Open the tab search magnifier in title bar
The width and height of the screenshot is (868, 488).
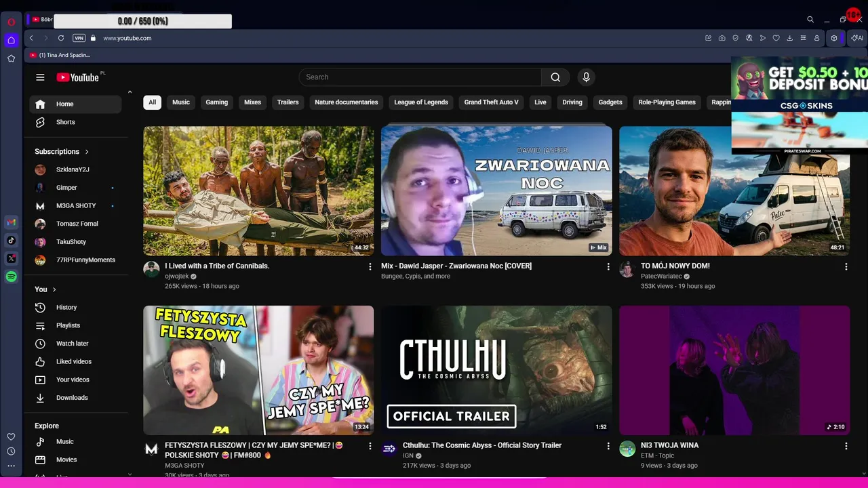pos(810,20)
